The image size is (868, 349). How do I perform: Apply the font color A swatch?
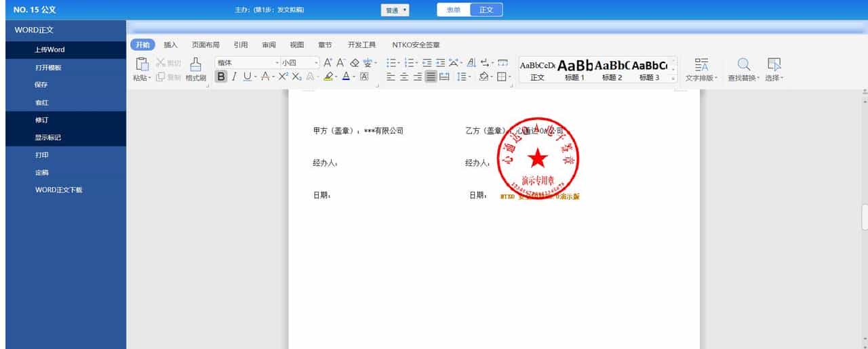[346, 77]
